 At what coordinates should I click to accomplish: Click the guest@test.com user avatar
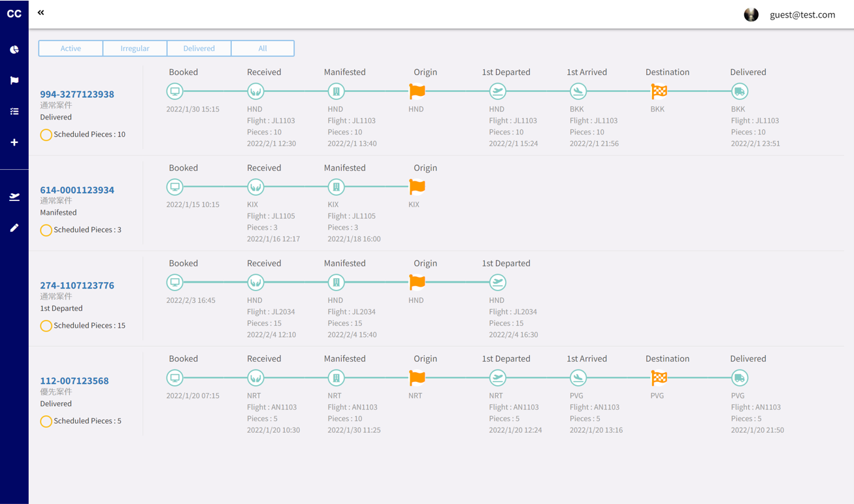tap(751, 14)
